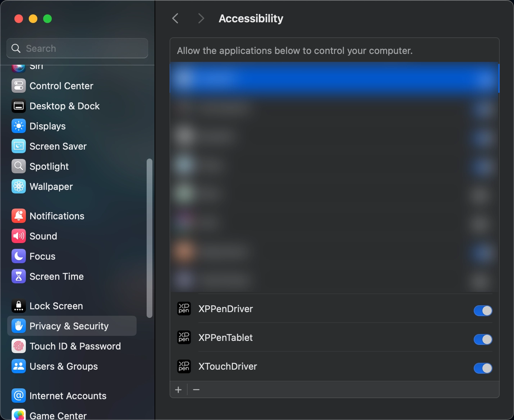
Task: Click the Search settings field
Action: 77,49
